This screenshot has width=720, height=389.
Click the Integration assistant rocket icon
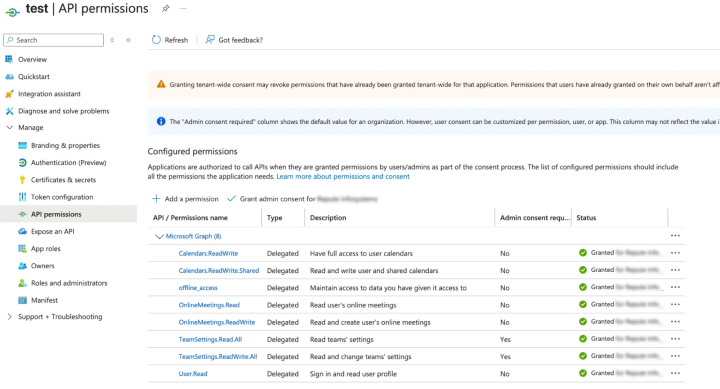9,94
